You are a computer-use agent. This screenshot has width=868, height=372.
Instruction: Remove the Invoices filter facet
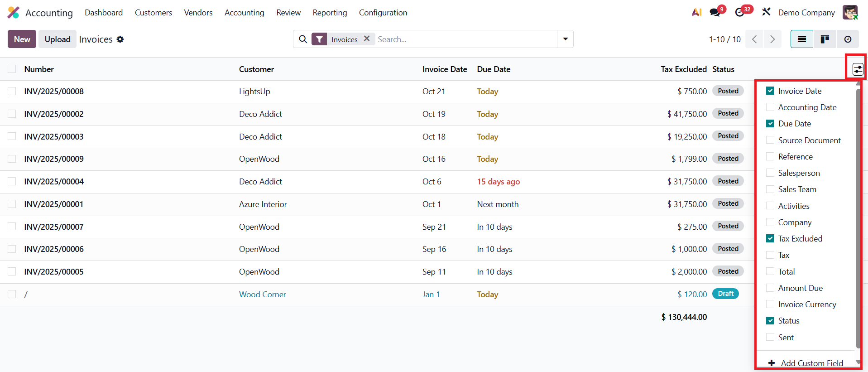click(x=367, y=39)
